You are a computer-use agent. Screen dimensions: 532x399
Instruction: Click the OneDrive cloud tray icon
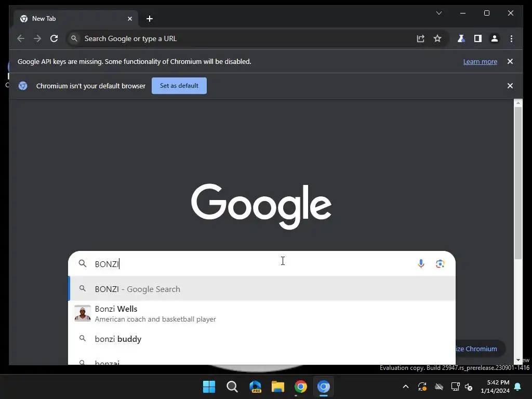(x=439, y=387)
